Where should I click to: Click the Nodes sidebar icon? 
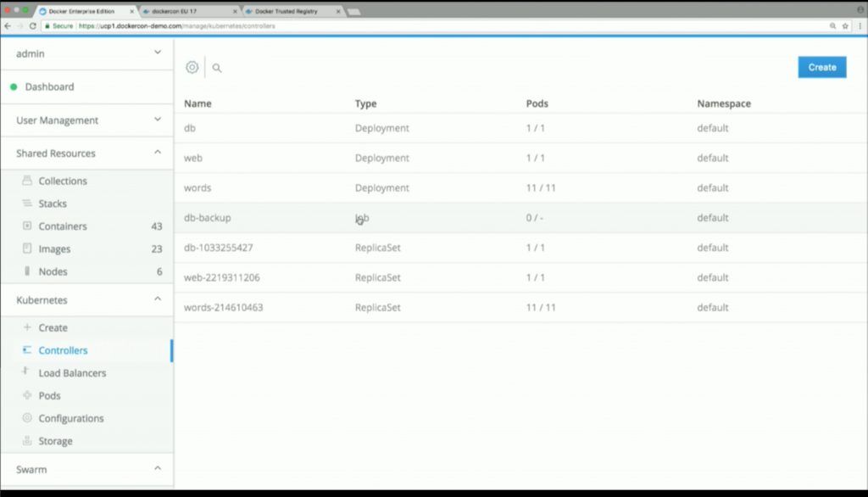pyautogui.click(x=27, y=271)
